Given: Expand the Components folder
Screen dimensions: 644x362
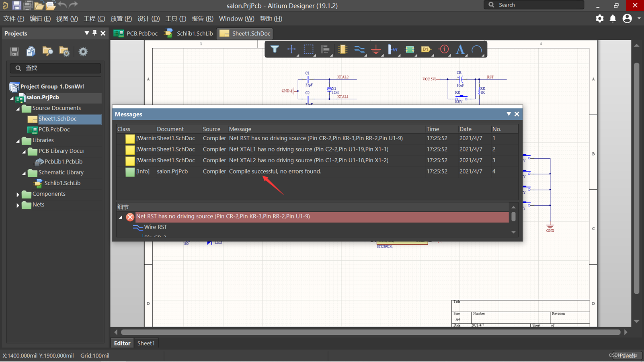Looking at the screenshot, I should (18, 194).
